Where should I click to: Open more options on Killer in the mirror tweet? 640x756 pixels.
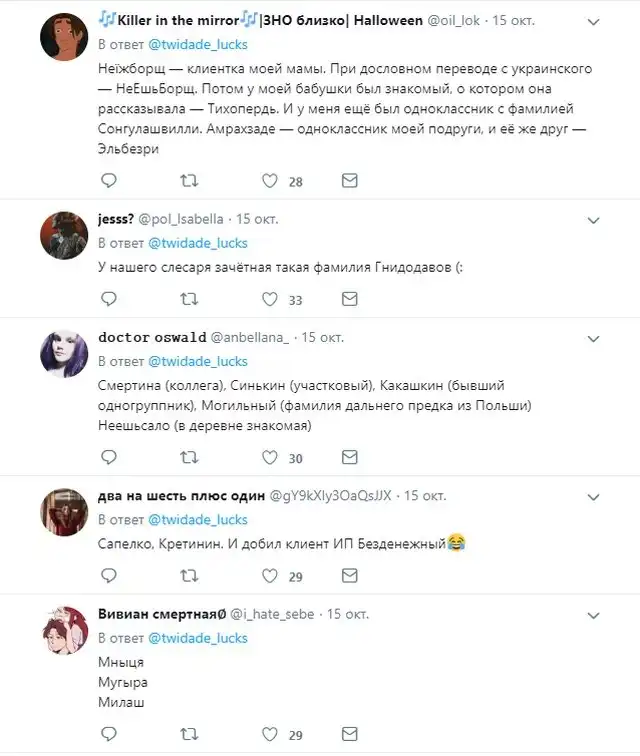[x=593, y=21]
